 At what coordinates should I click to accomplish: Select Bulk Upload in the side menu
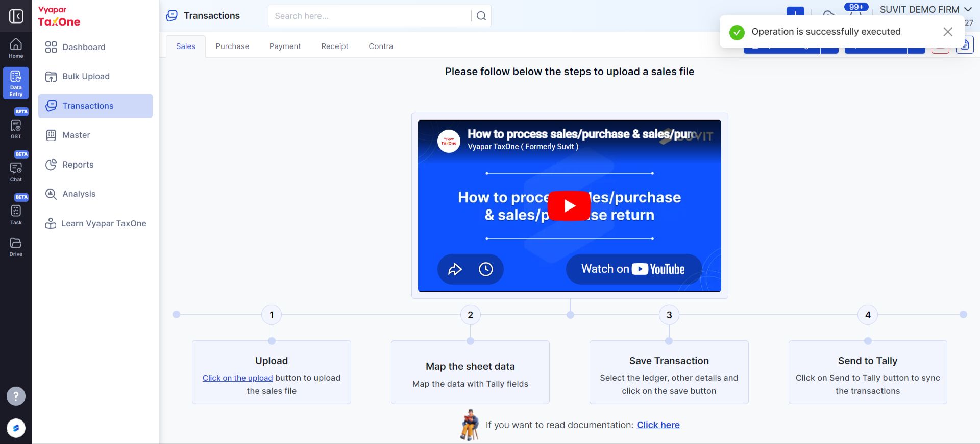click(x=95, y=77)
